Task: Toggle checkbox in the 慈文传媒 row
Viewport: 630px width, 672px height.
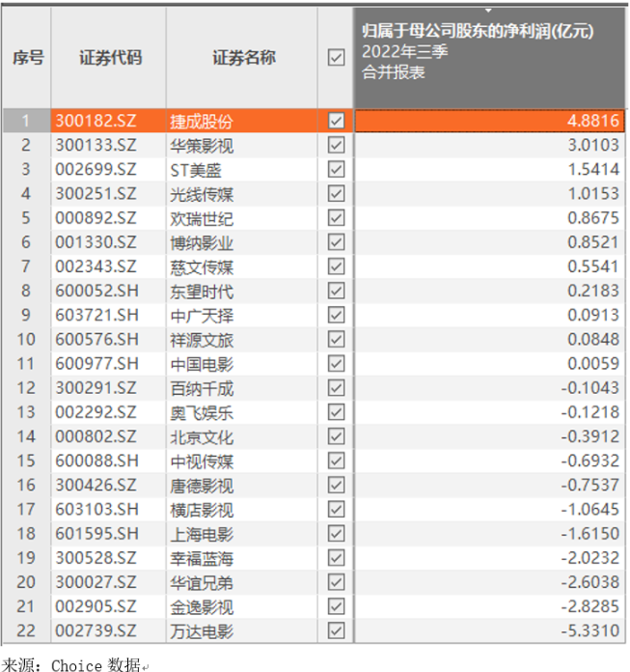Action: (x=336, y=266)
